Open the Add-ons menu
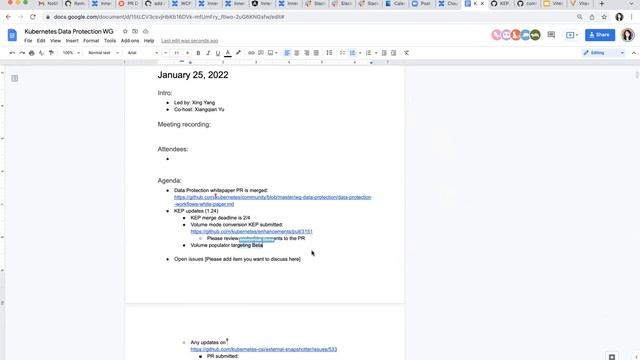Image resolution: width=640 pixels, height=360 pixels. pyautogui.click(x=130, y=41)
